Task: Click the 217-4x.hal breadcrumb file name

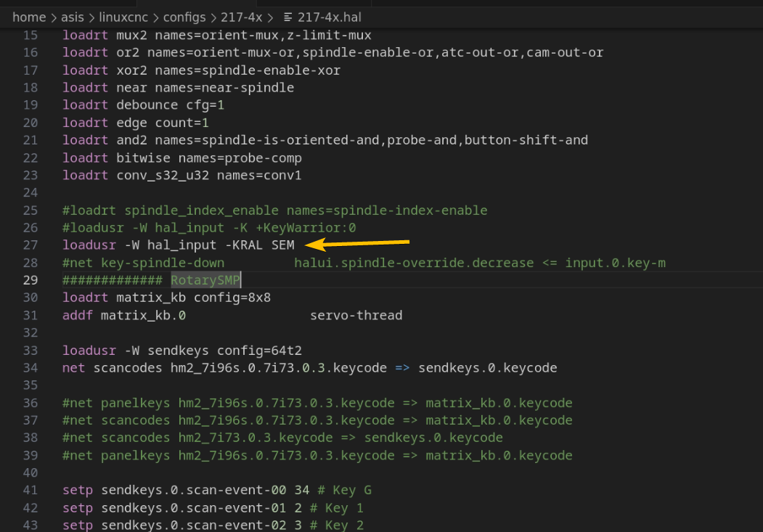Action: 330,17
